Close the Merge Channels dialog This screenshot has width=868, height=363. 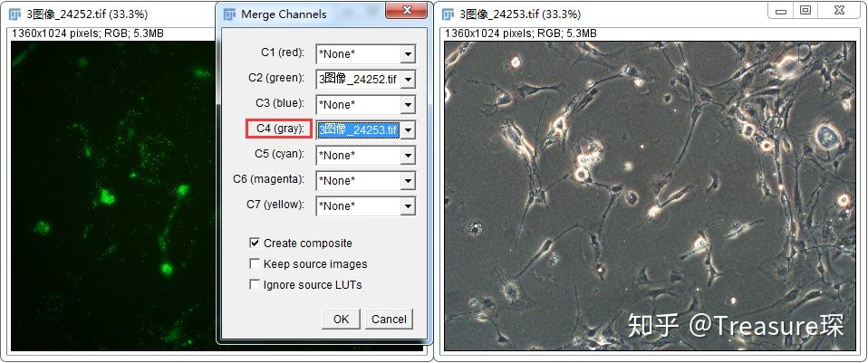[407, 11]
